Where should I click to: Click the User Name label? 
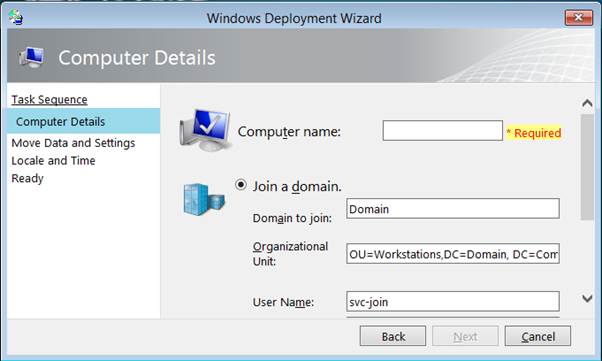[x=283, y=302]
